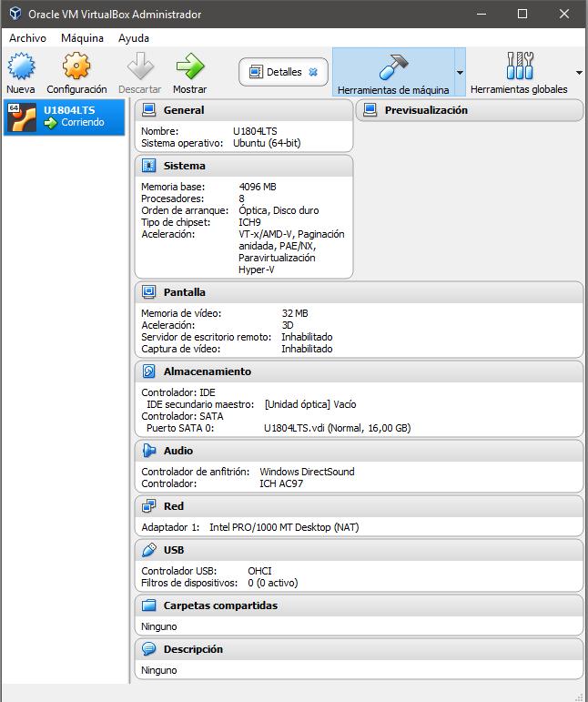This screenshot has height=702, width=588.
Task: Click the Audio speaker icon
Action: (x=148, y=451)
